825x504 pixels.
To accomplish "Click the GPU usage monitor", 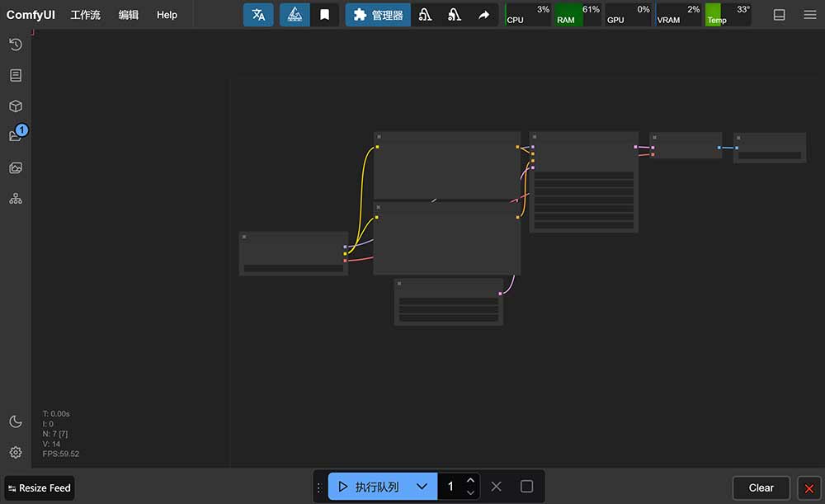I will click(628, 15).
